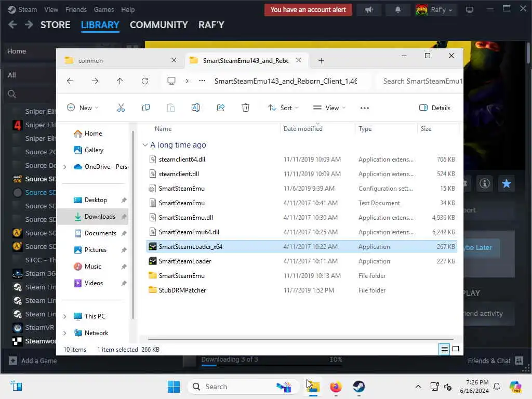Open Widgets from the taskbar corner
532x399 pixels.
pos(16,386)
